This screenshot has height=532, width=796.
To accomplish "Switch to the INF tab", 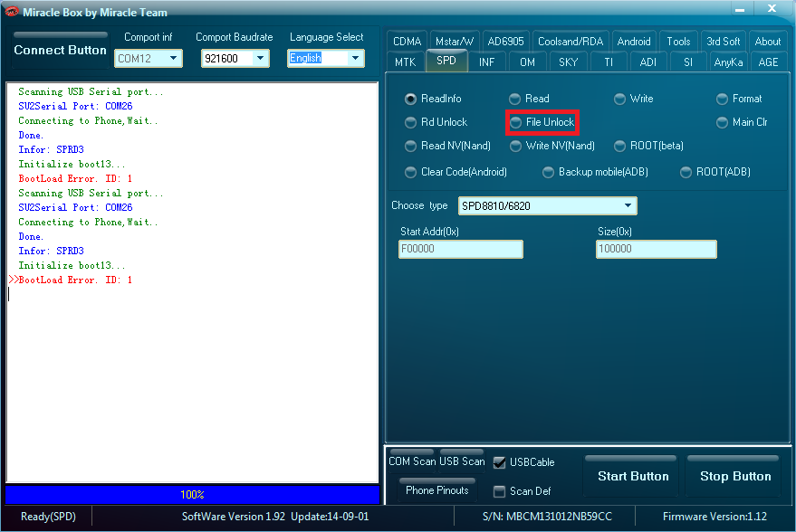I will click(x=486, y=62).
